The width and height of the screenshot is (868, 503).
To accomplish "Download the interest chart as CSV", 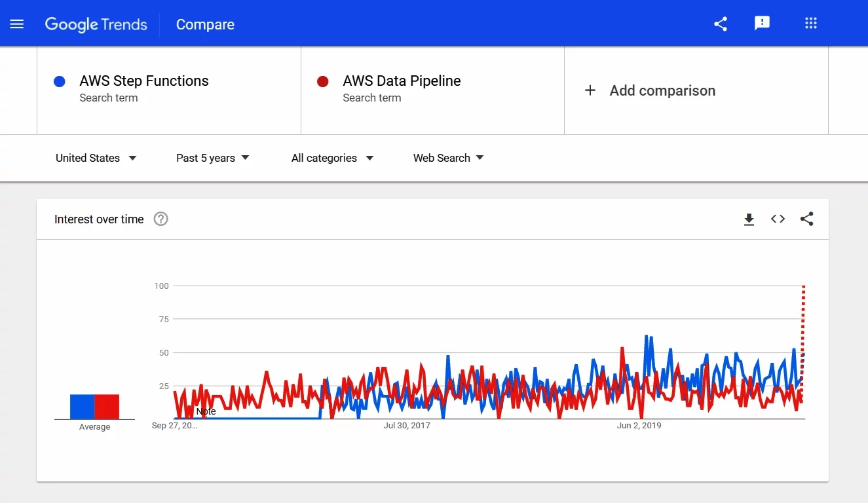I will coord(749,219).
